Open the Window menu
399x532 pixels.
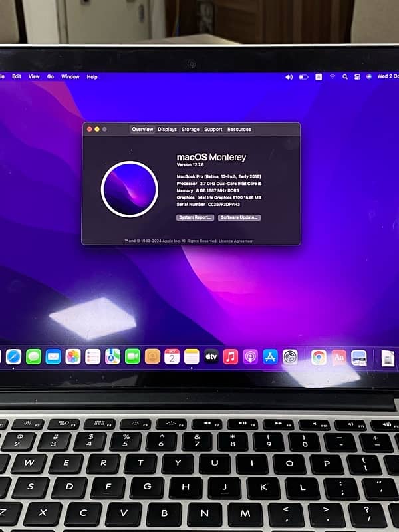pyautogui.click(x=70, y=77)
